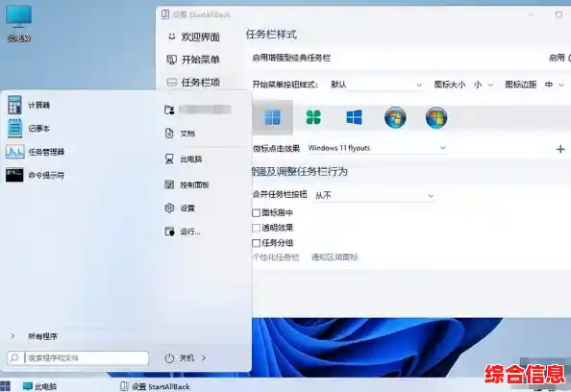Select the green clover start button style
Image resolution: width=571 pixels, height=392 pixels.
[313, 117]
